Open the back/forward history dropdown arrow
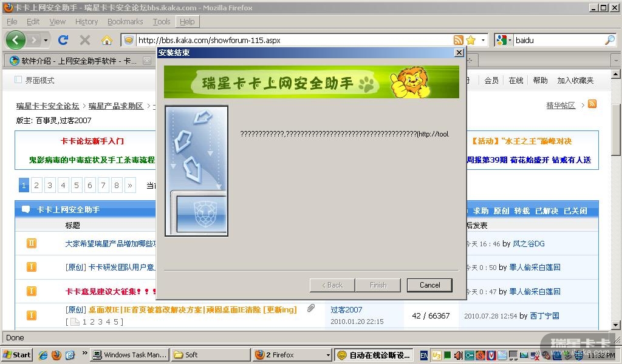Screen dimensions: 622x364 [46, 40]
